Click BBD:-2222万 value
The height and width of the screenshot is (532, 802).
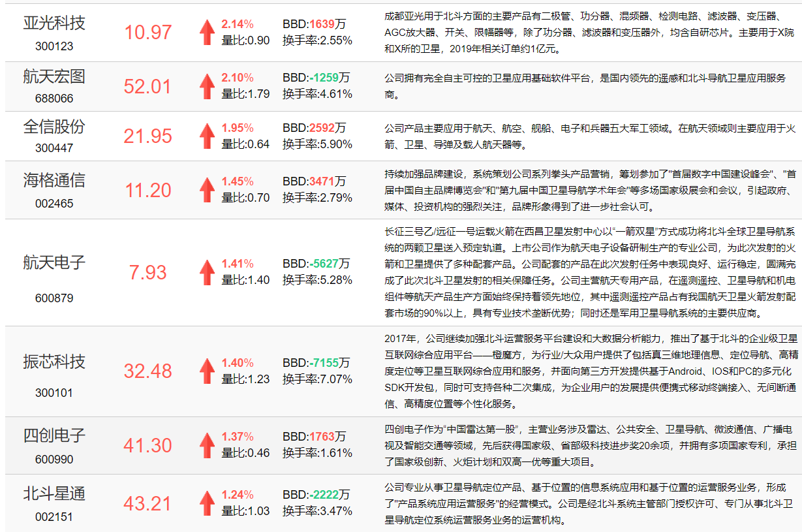316,495
